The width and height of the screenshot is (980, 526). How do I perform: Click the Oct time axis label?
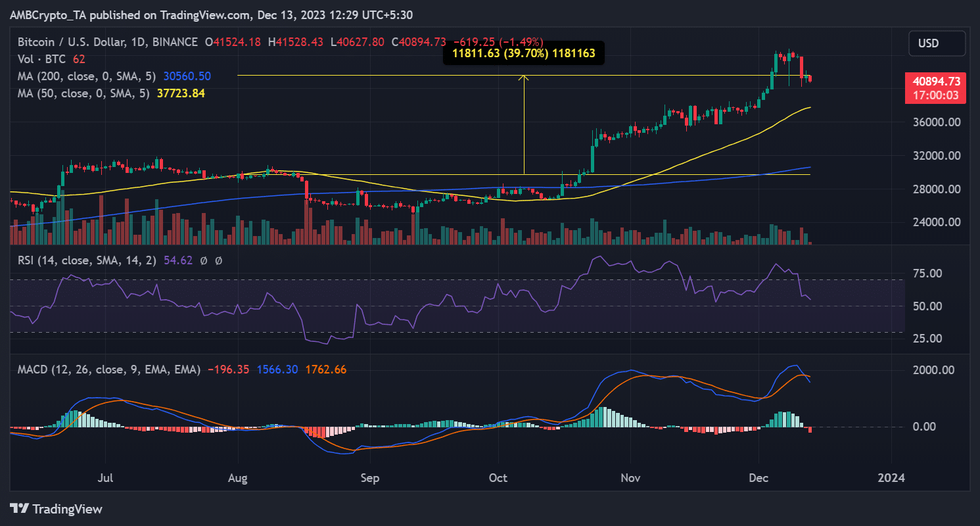pyautogui.click(x=498, y=478)
